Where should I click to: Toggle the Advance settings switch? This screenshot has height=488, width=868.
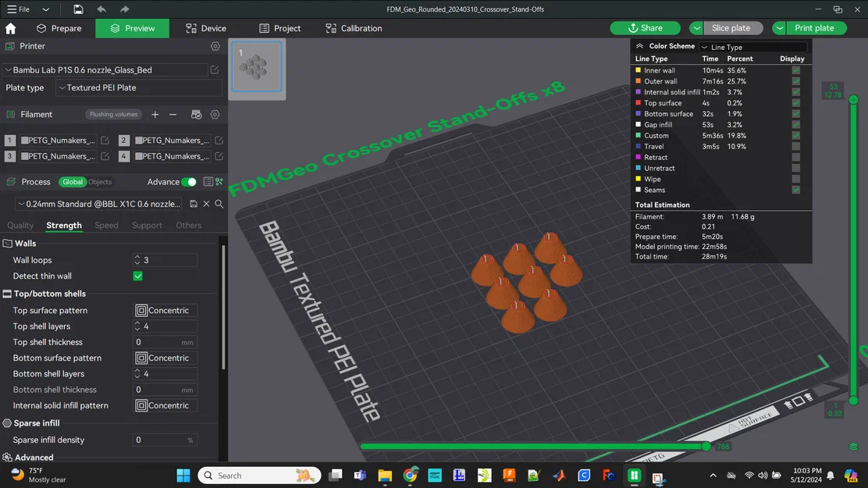(x=189, y=182)
